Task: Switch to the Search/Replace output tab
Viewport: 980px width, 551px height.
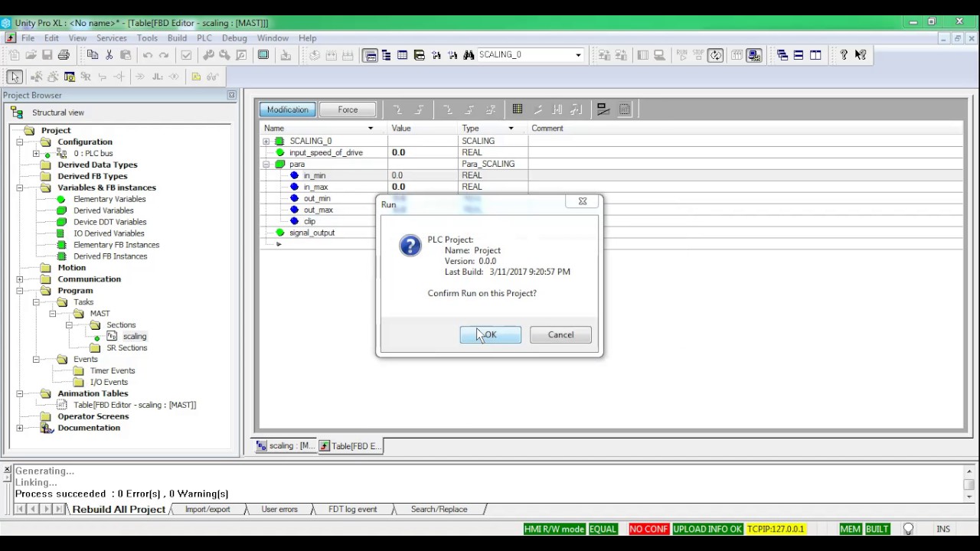Action: pos(439,509)
